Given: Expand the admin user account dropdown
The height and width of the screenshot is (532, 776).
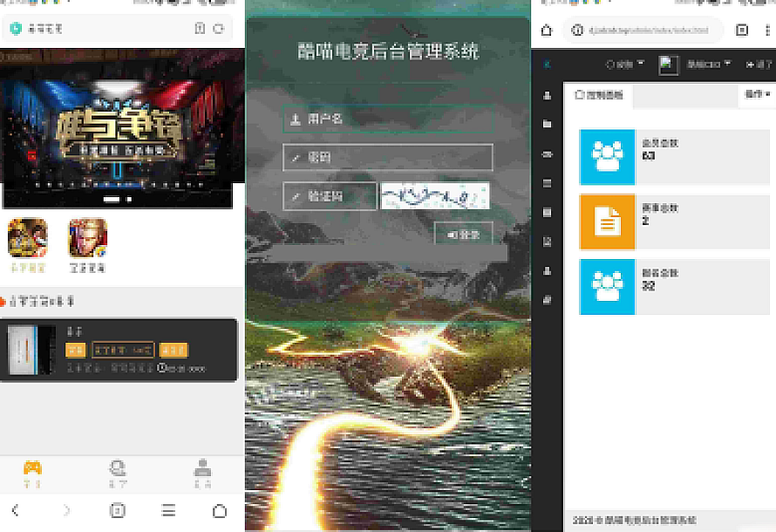Looking at the screenshot, I should tap(706, 65).
